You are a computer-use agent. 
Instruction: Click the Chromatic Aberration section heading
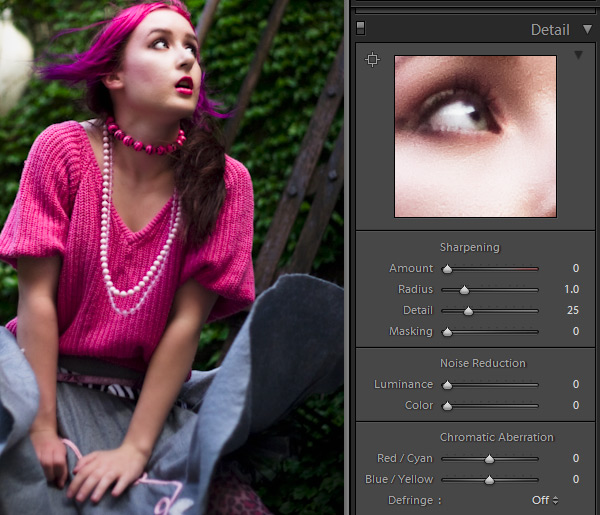(x=496, y=437)
